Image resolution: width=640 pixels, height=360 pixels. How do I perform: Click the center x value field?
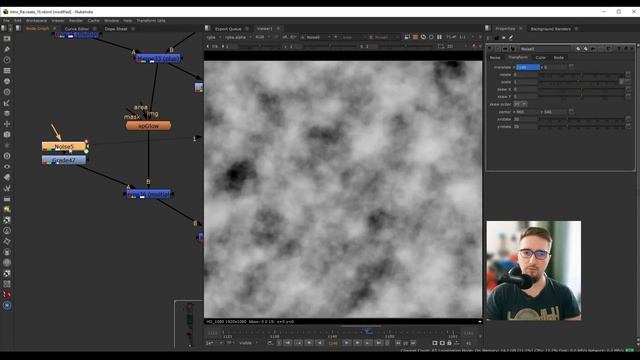(x=527, y=112)
